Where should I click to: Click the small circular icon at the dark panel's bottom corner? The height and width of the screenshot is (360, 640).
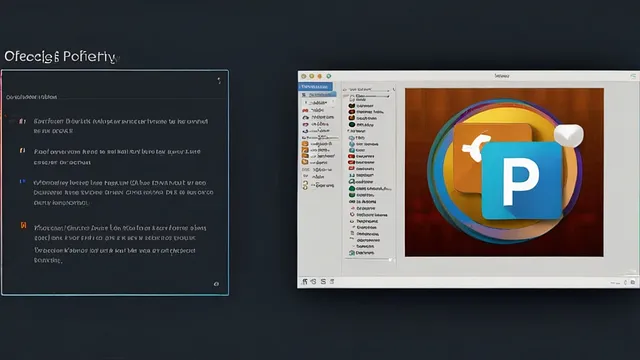216,284
